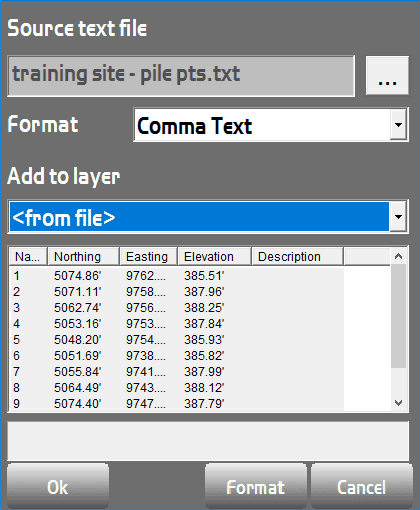Open the Comma Text format combo box

271,125
